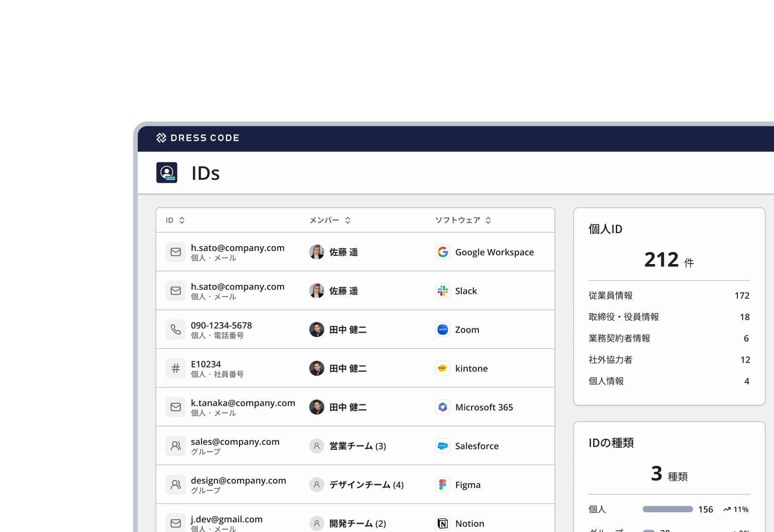Viewport: 774px width, 532px height.
Task: Click the Google Workspace icon
Action: [x=443, y=252]
